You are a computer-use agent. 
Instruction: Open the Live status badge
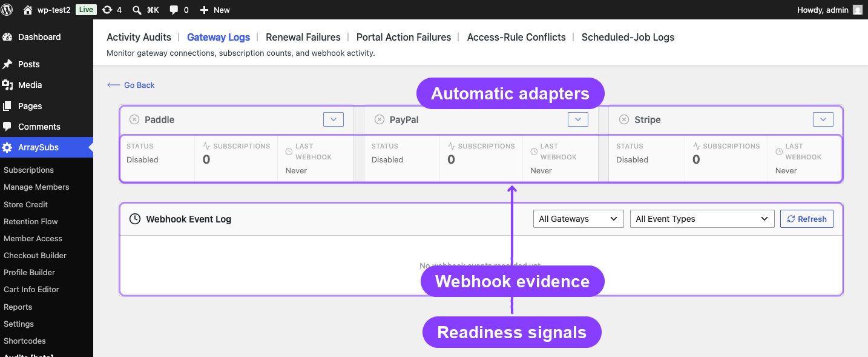(x=86, y=10)
